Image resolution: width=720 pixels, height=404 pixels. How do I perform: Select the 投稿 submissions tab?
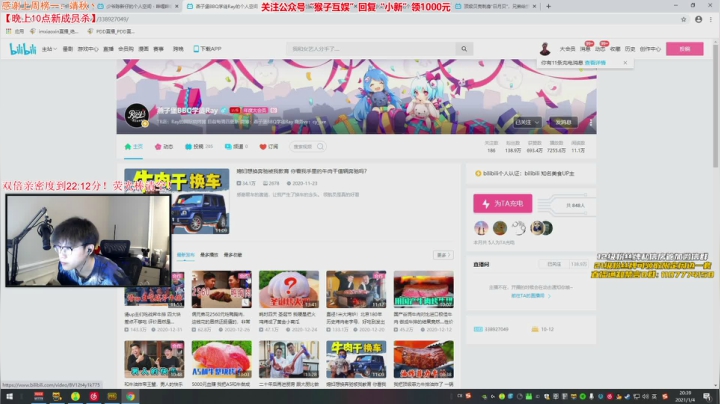pos(199,147)
